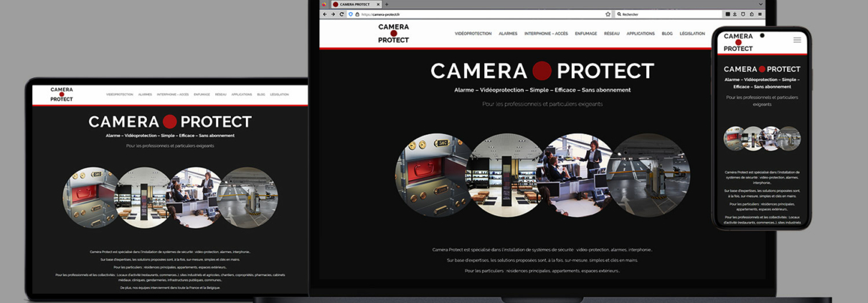This screenshot has height=303, width=868.
Task: Click 'Pour les professionnels et particuliers exigeants' on laptop
Action: (542, 104)
